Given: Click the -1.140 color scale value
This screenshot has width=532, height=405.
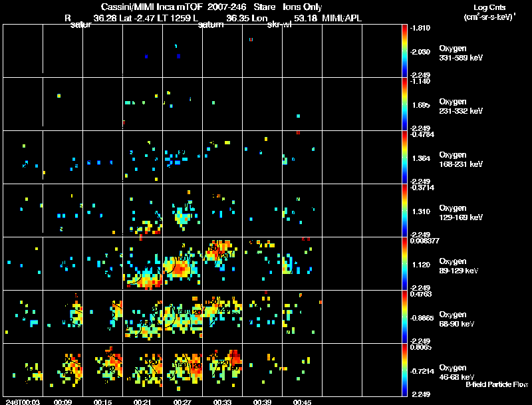Looking at the screenshot, I should coord(420,81).
